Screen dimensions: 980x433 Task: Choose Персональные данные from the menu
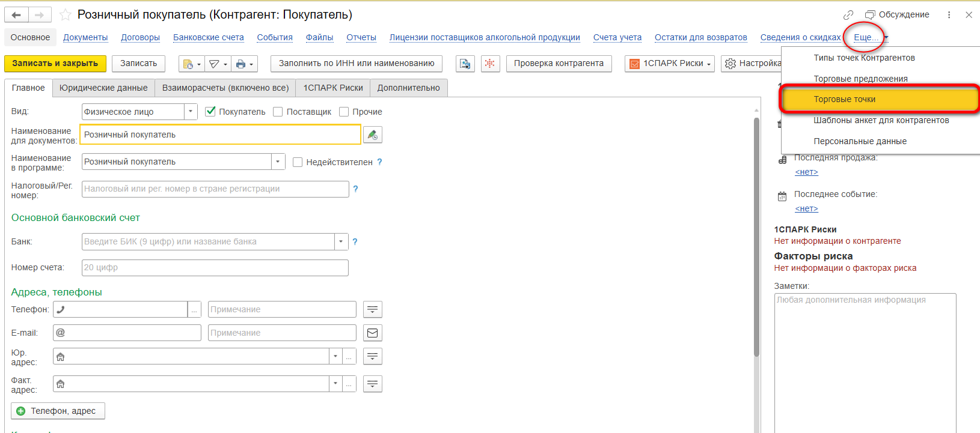pyautogui.click(x=860, y=141)
